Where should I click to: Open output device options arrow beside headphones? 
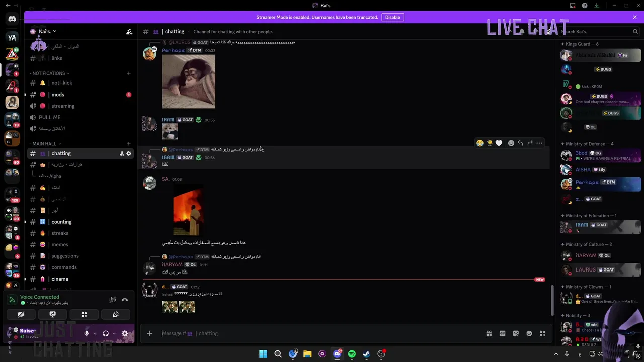114,333
